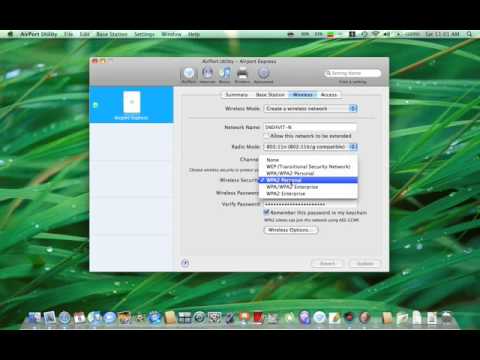The height and width of the screenshot is (360, 480).
Task: Open the File menu
Action: [x=68, y=34]
